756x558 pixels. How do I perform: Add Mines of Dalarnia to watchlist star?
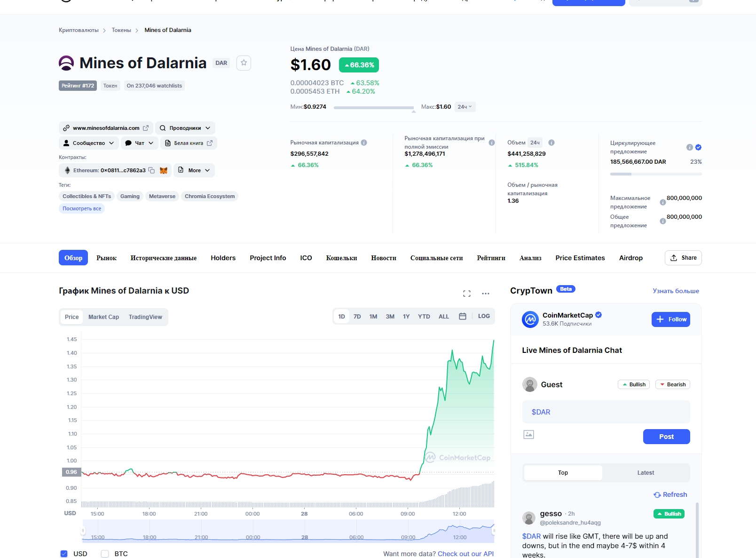point(244,63)
